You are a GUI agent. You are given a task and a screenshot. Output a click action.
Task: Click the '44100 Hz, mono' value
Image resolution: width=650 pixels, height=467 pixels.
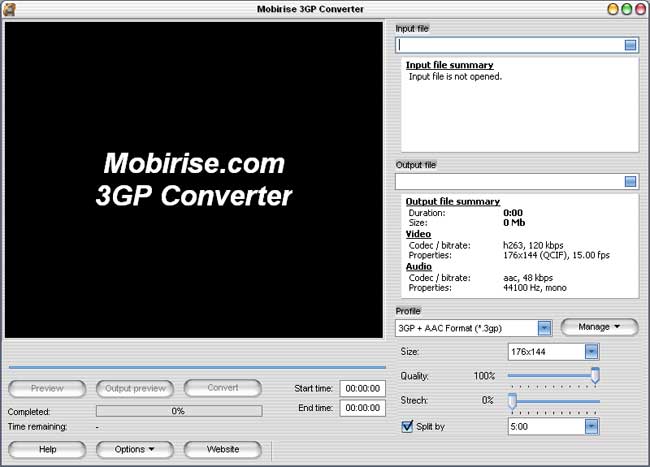pyautogui.click(x=535, y=288)
